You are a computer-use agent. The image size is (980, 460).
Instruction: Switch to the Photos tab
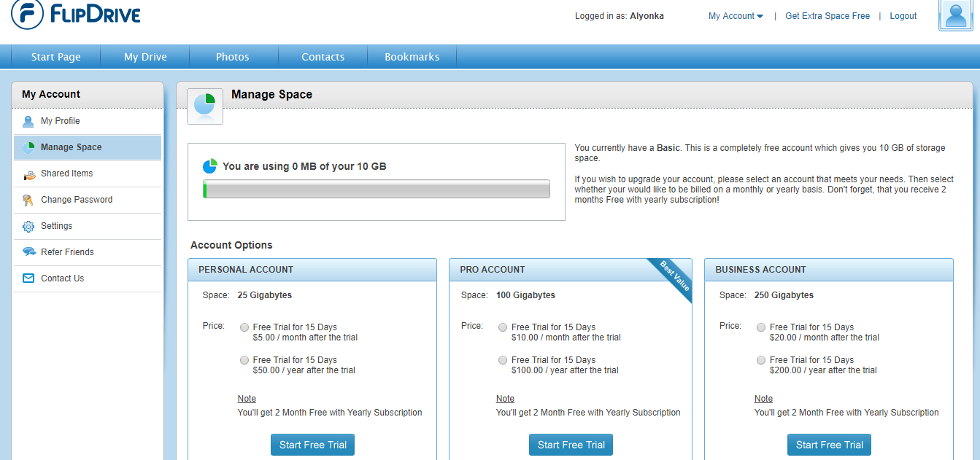pyautogui.click(x=233, y=57)
